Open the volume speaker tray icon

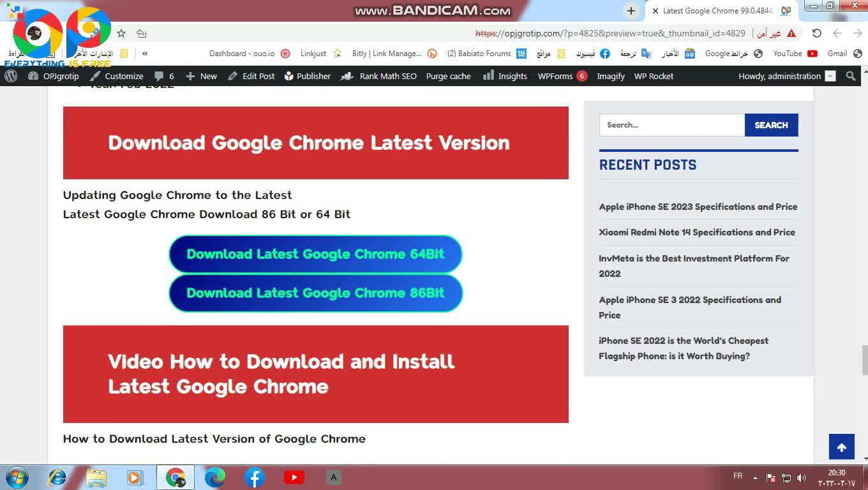coord(802,478)
